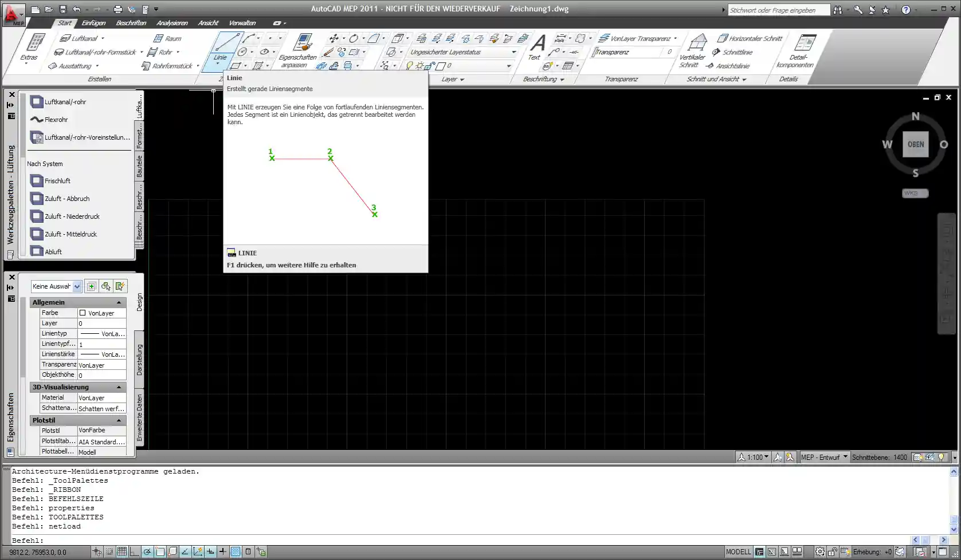Toggle Rasteranzeige in the status bar
Image resolution: width=961 pixels, height=560 pixels.
[121, 551]
